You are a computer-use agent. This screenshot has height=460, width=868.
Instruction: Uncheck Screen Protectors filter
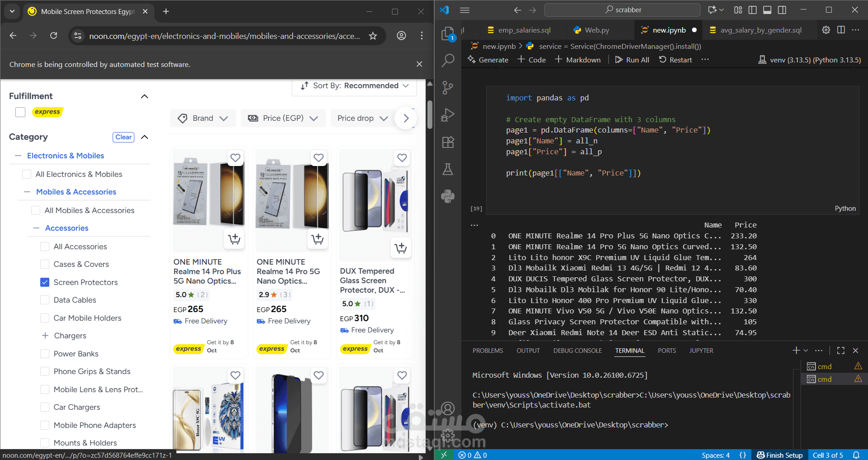[x=45, y=282]
